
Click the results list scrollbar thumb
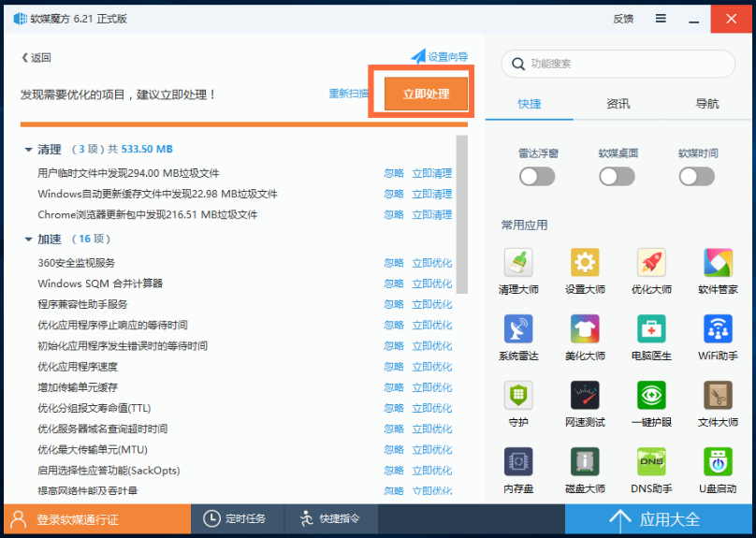tap(462, 214)
